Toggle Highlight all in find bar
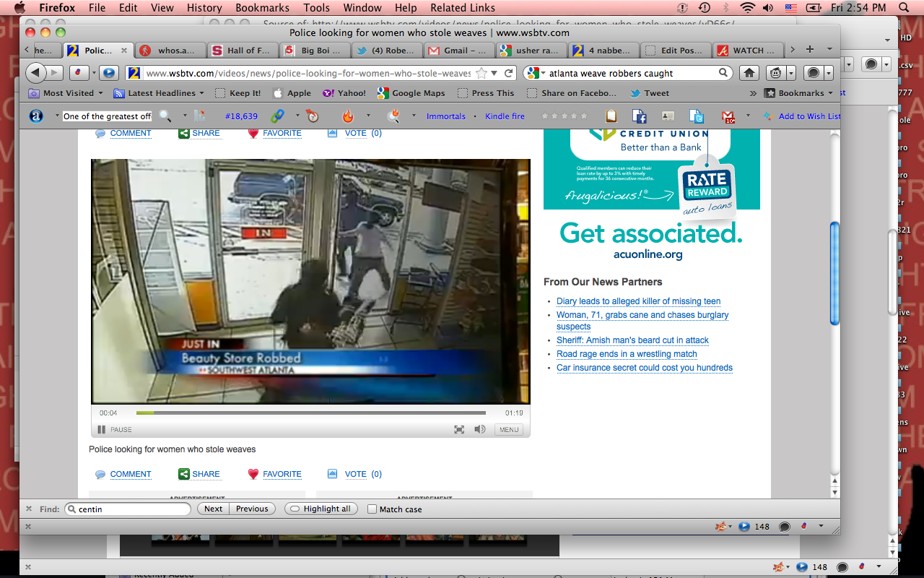This screenshot has width=924, height=578. pyautogui.click(x=321, y=509)
